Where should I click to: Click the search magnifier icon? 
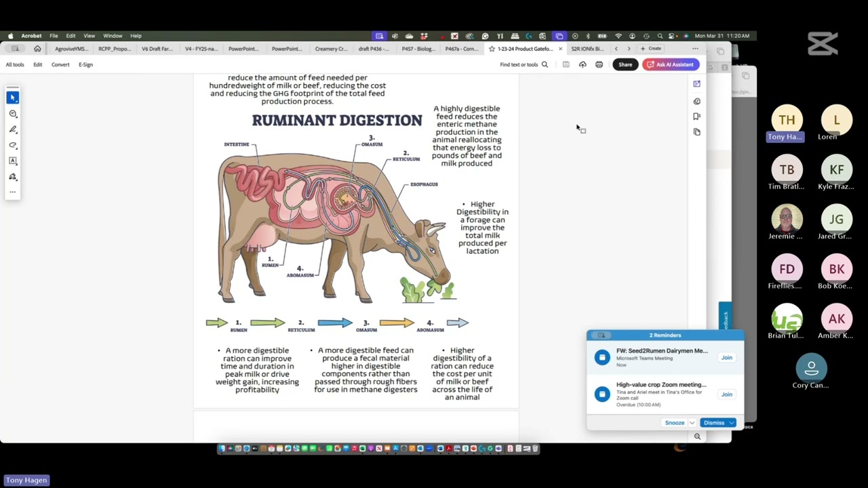(545, 64)
